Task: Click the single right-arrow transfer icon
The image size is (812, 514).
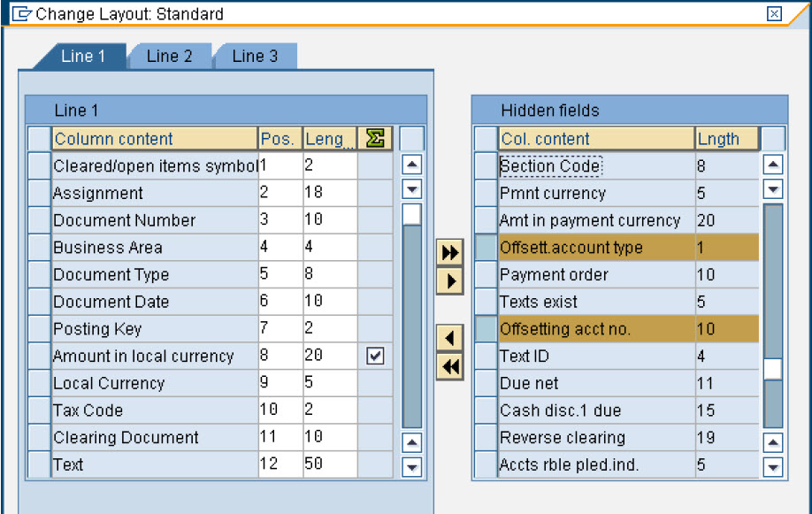Action: pyautogui.click(x=449, y=281)
